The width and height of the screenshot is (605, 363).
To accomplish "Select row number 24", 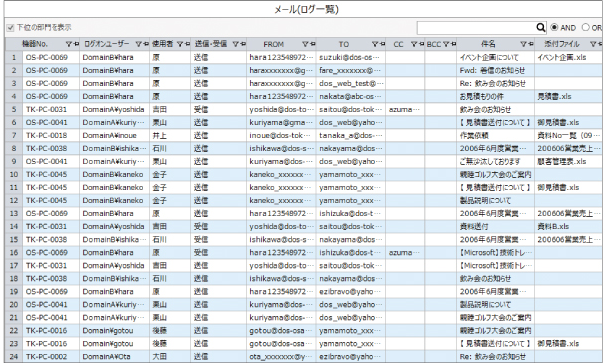I will tap(14, 357).
